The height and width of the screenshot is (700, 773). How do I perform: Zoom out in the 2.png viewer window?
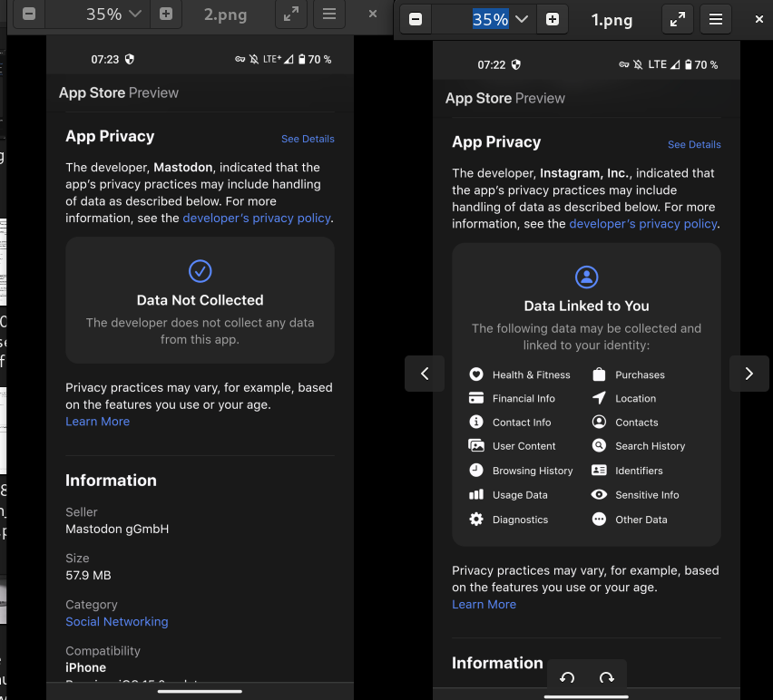pyautogui.click(x=29, y=14)
